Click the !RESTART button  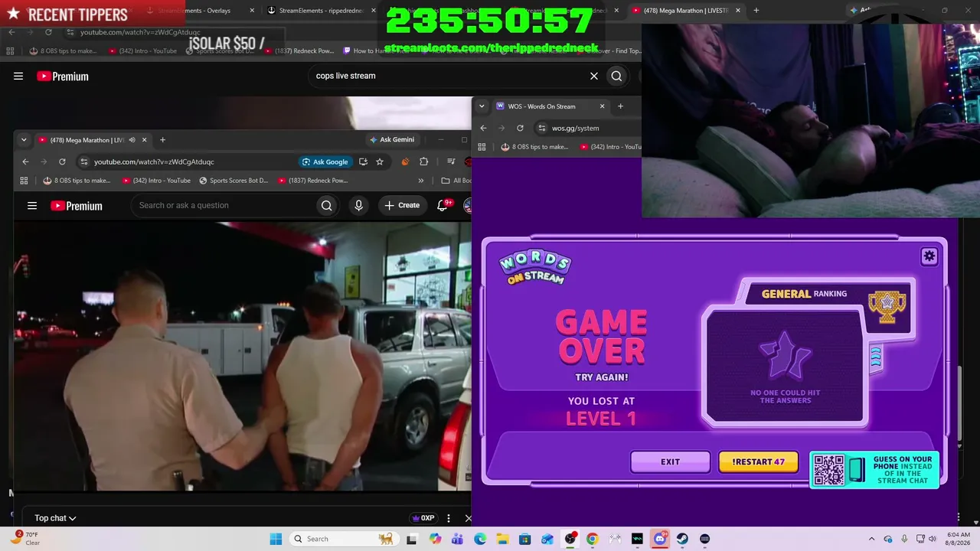click(758, 461)
